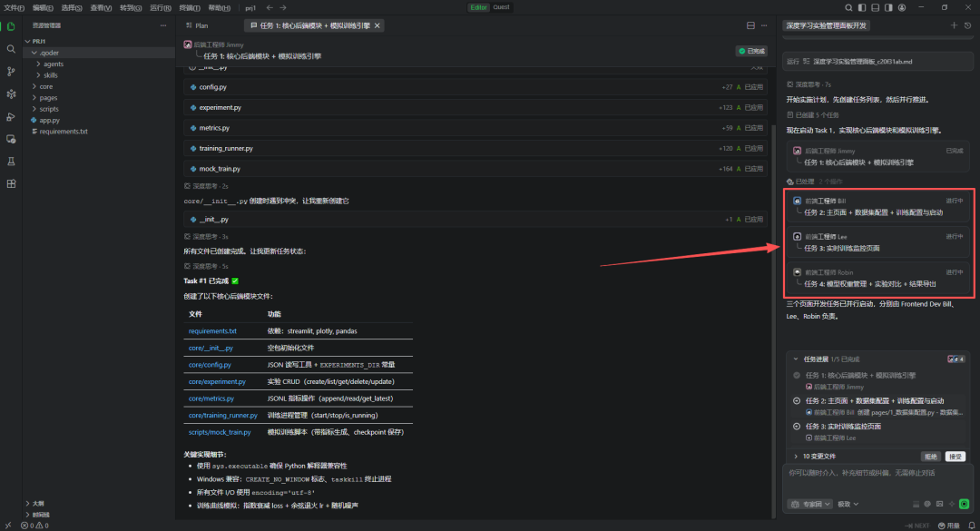Switch to Quest mode in title bar
The width and height of the screenshot is (980, 531).
coord(501,7)
